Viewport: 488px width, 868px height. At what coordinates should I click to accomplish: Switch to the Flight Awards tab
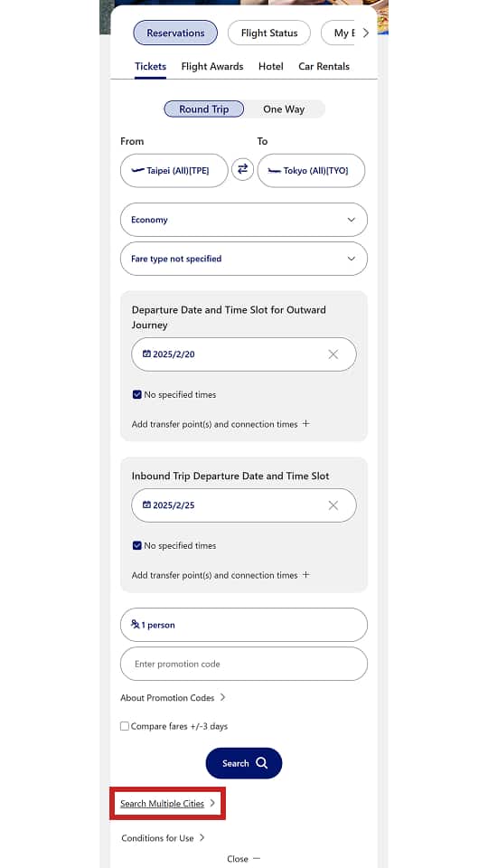[212, 66]
